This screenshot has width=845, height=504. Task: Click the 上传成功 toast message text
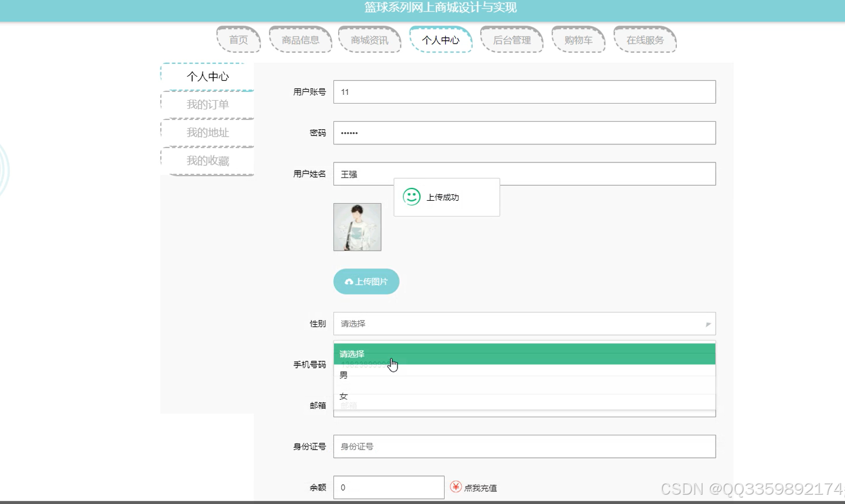[443, 197]
